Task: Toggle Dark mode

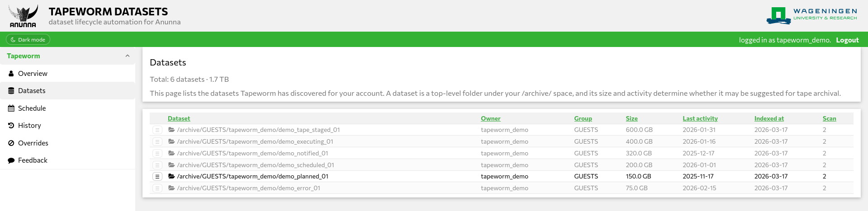Action: (28, 40)
